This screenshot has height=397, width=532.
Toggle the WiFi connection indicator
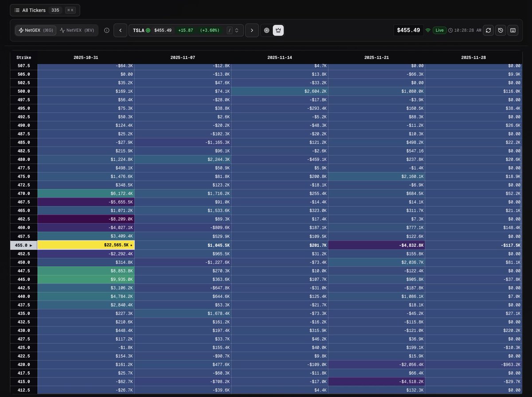coord(428,30)
